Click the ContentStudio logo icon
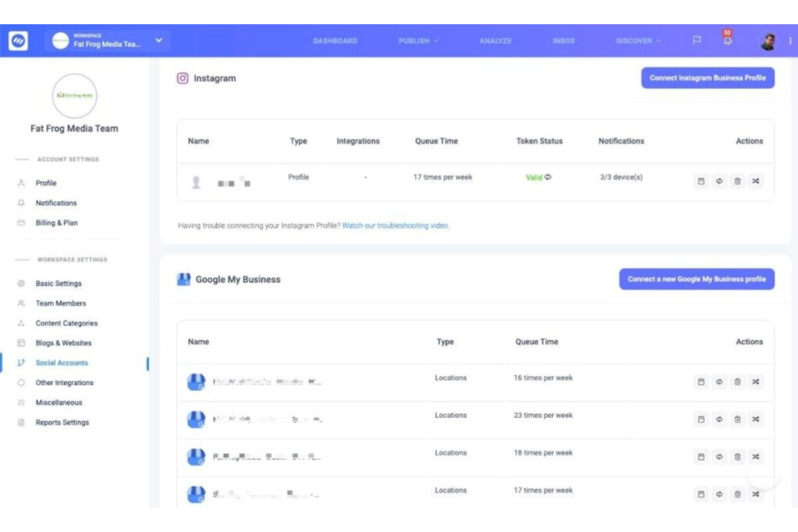 coord(18,40)
